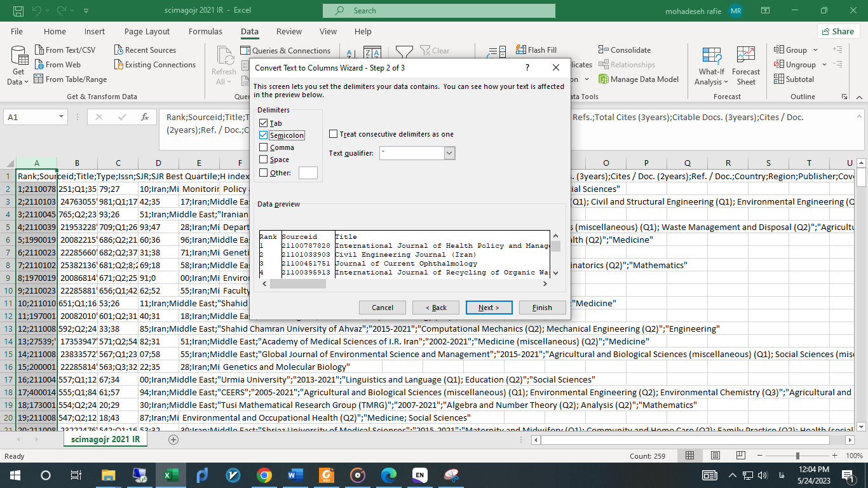The height and width of the screenshot is (488, 868).
Task: Click the zoom out minus button
Action: coord(761,456)
